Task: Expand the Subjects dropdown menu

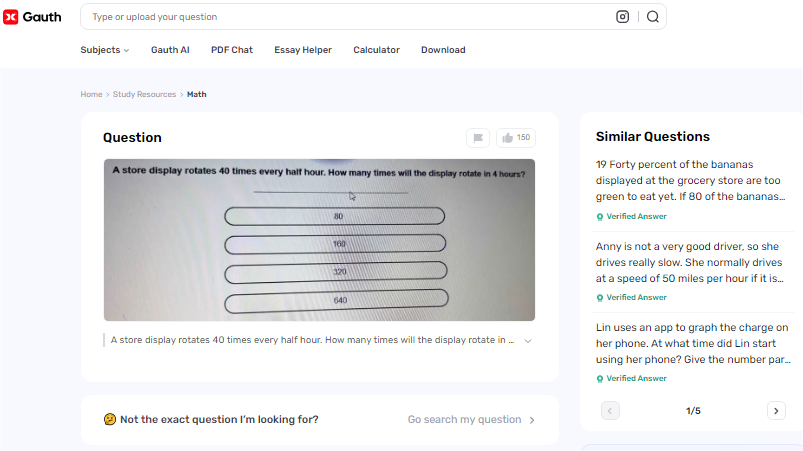Action: tap(105, 50)
